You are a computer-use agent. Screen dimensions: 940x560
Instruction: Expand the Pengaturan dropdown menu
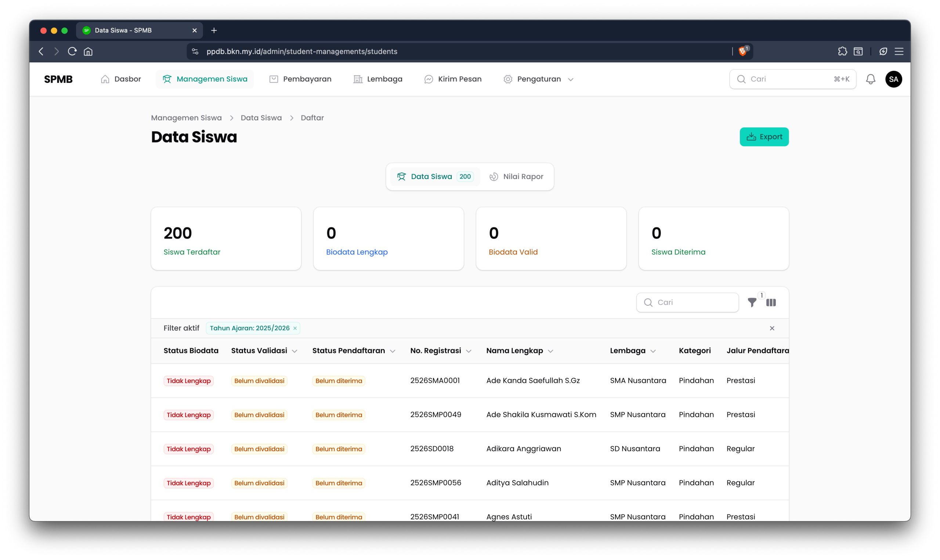(539, 79)
